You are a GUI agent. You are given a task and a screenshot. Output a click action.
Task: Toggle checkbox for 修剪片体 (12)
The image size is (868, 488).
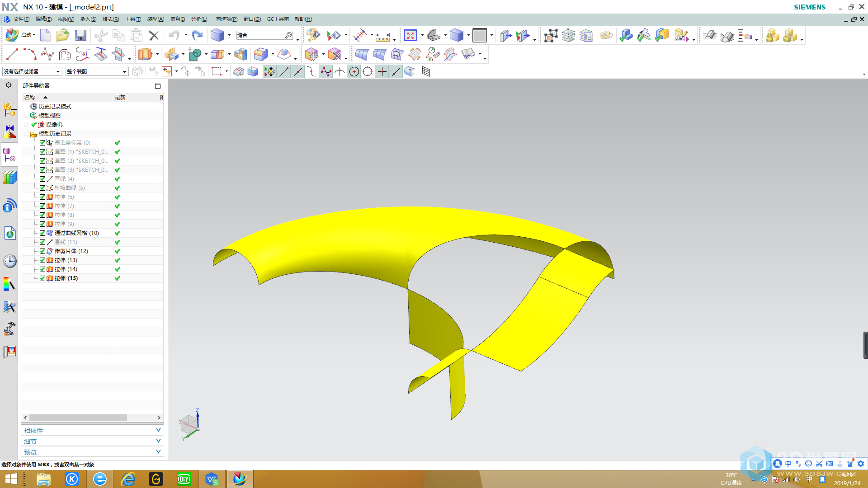pos(42,251)
